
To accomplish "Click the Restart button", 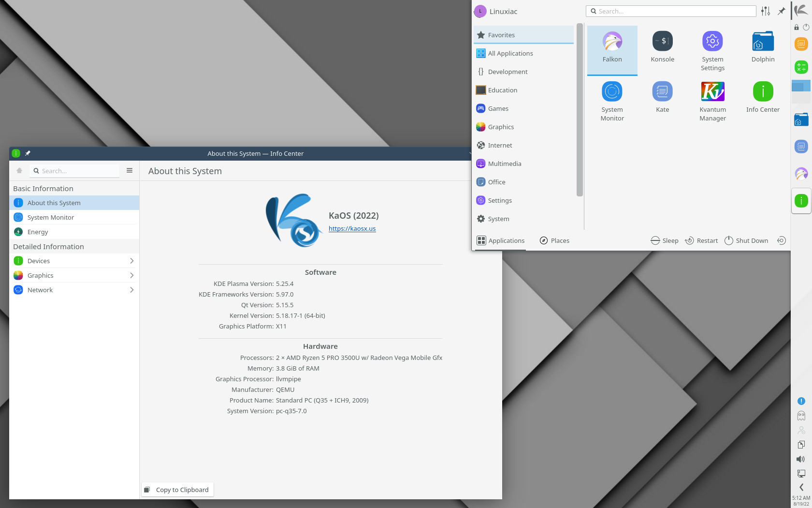I will (701, 240).
